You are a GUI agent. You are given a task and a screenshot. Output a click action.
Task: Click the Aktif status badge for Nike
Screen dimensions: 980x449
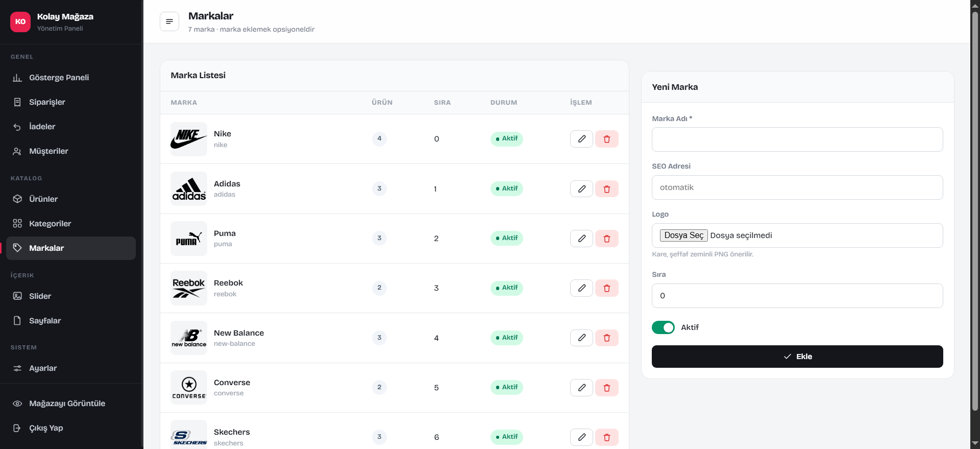click(507, 139)
